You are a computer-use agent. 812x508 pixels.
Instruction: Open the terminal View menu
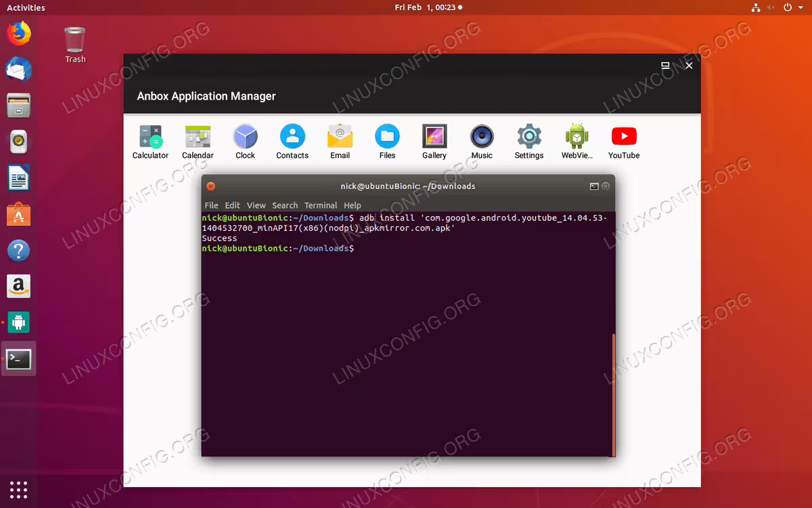coord(256,205)
